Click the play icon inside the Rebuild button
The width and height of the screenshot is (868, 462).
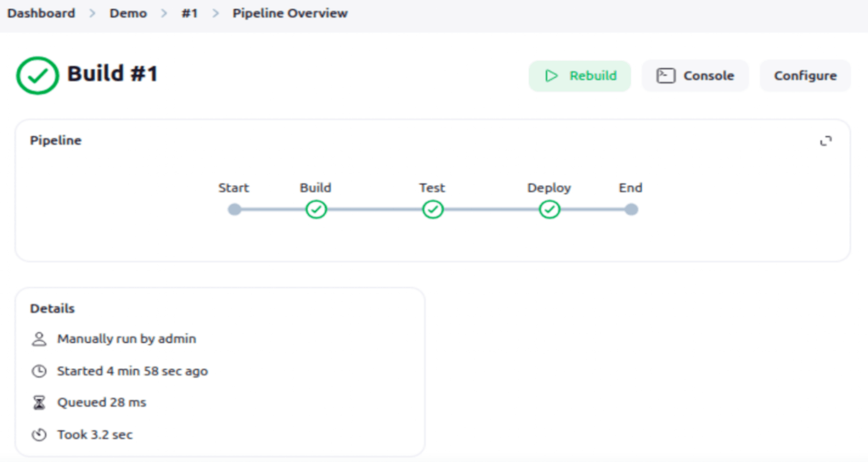[x=551, y=75]
